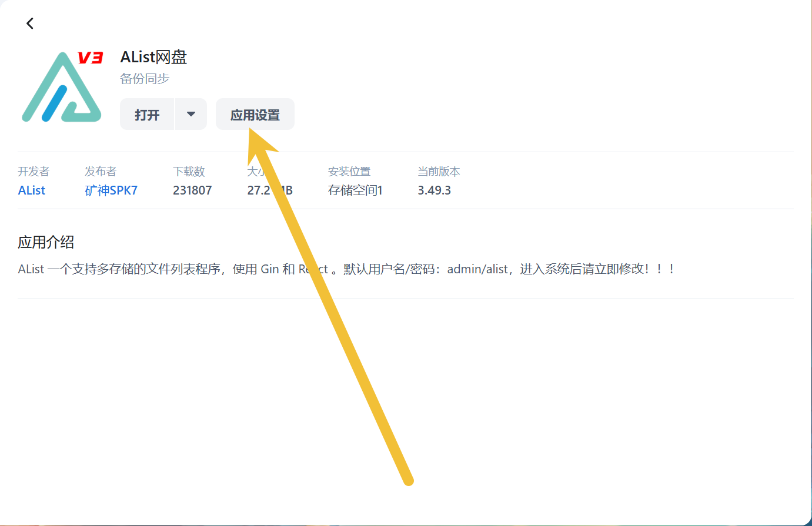812x526 pixels.
Task: Open the AList app with 打开 button
Action: (x=147, y=115)
